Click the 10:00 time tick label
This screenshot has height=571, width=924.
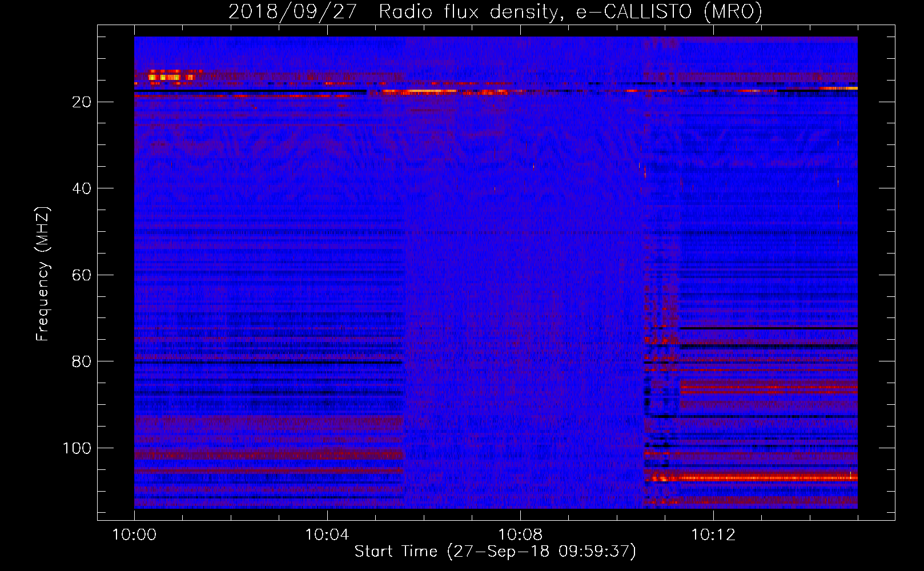click(134, 535)
